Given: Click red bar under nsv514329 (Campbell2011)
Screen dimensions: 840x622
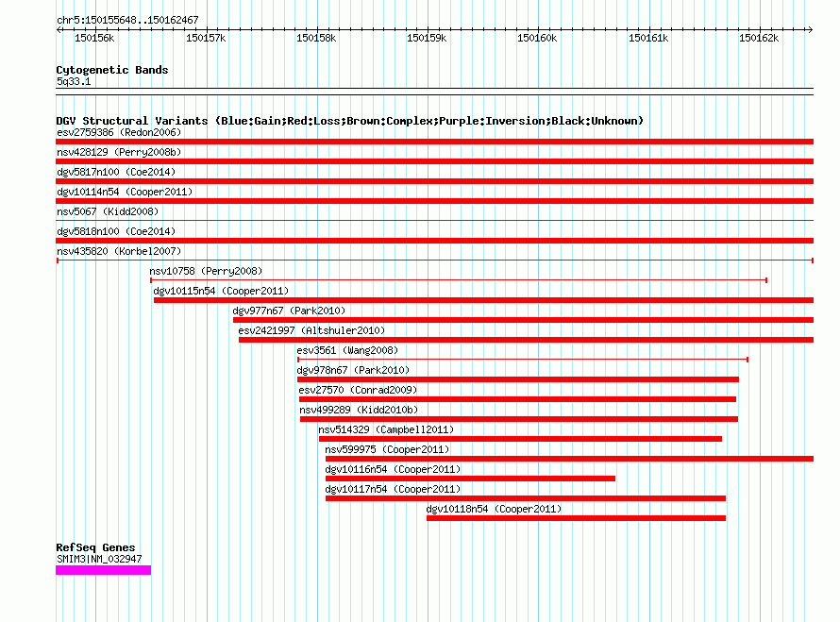Looking at the screenshot, I should [521, 439].
